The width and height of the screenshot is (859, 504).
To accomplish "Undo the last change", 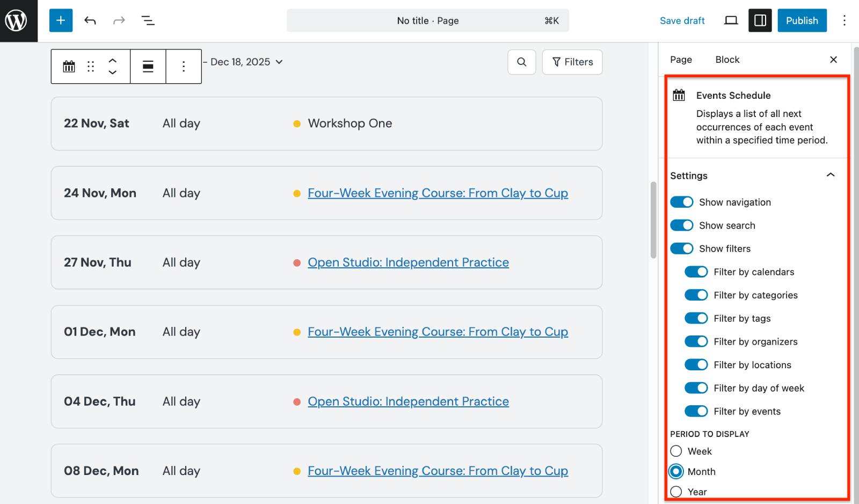I will [x=90, y=20].
